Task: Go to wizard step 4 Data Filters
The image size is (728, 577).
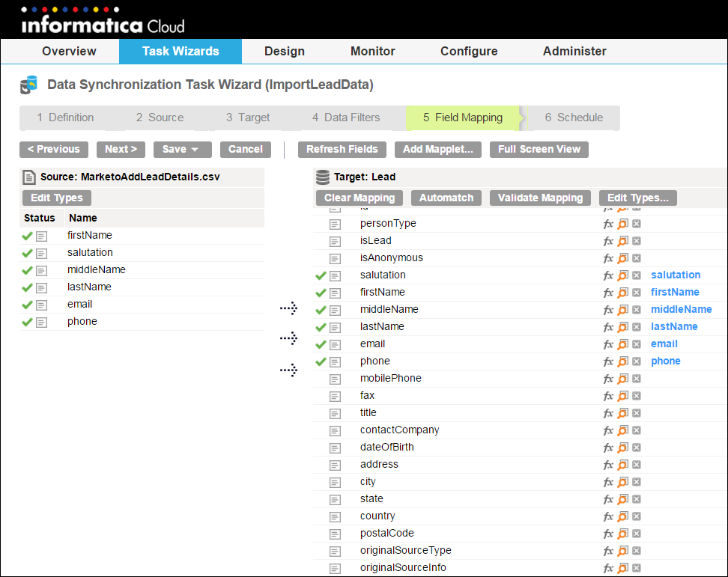Action: 346,117
